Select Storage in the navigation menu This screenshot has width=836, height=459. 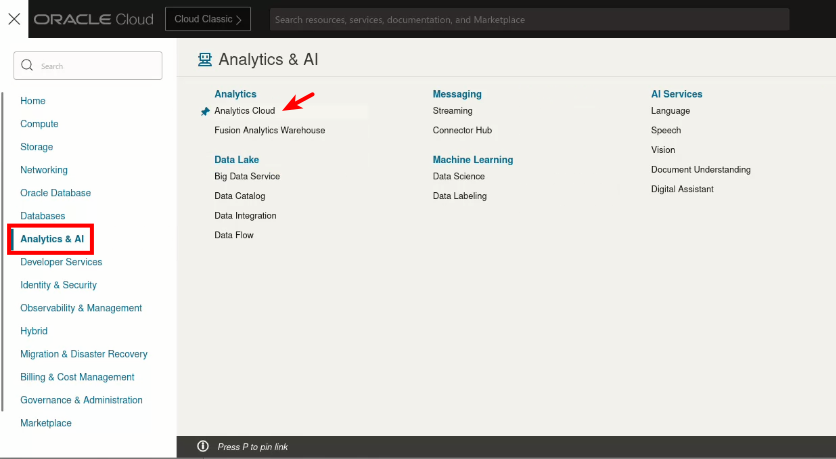click(x=36, y=147)
